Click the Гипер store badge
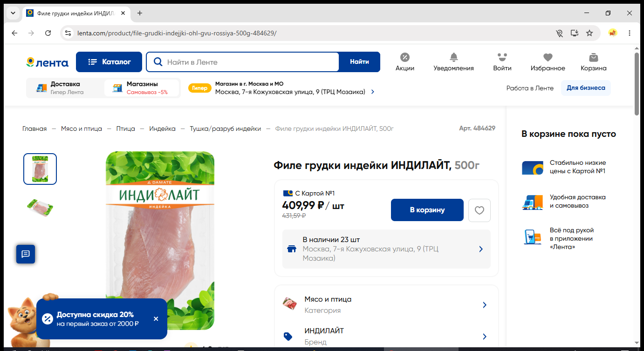644x351 pixels. click(x=199, y=88)
